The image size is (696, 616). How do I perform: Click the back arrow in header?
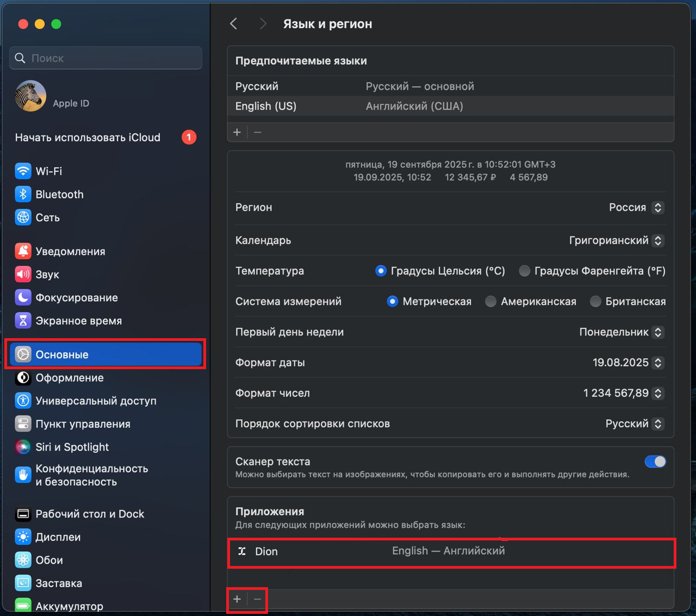tap(234, 24)
